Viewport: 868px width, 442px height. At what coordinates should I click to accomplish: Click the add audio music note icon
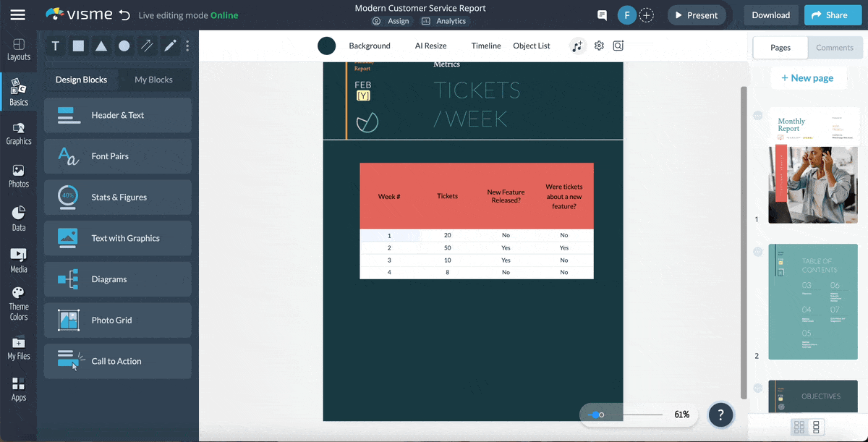(x=576, y=46)
